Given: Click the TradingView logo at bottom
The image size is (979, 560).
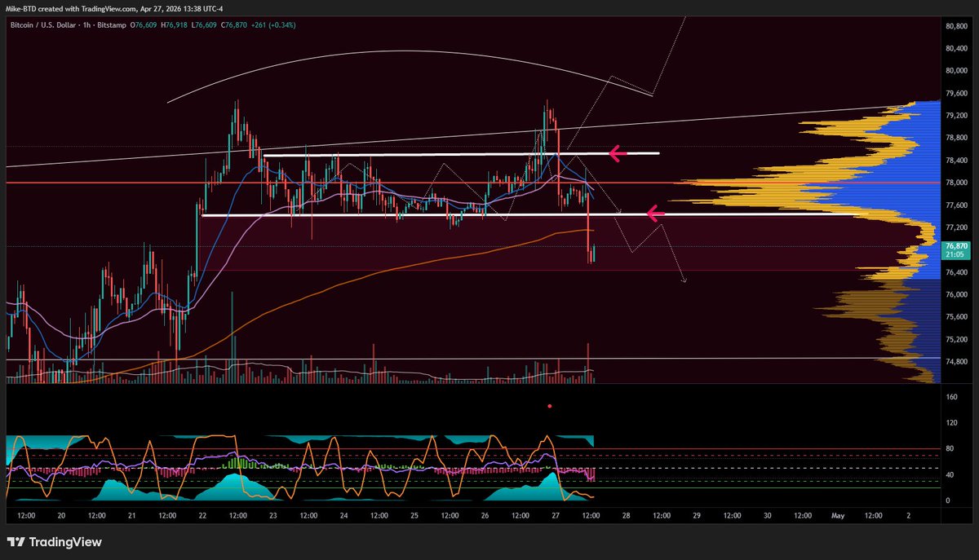Looking at the screenshot, I should click(54, 543).
